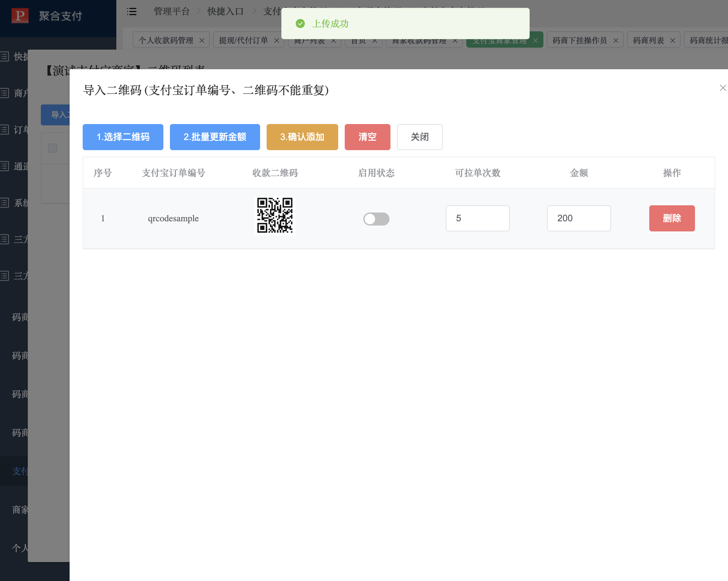Close the 导入二维码 dialog with X
Image resolution: width=728 pixels, height=581 pixels.
point(723,88)
